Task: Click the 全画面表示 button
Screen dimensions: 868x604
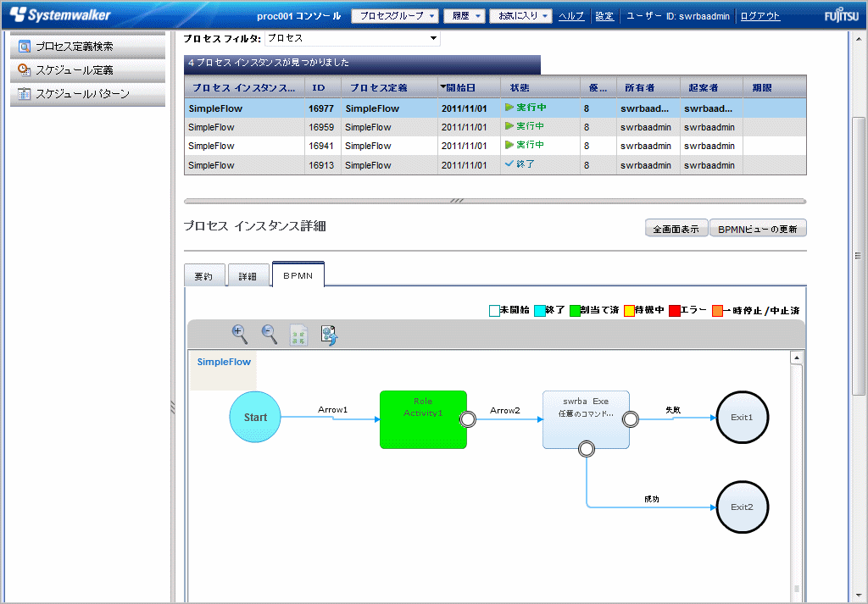Action: pos(676,229)
